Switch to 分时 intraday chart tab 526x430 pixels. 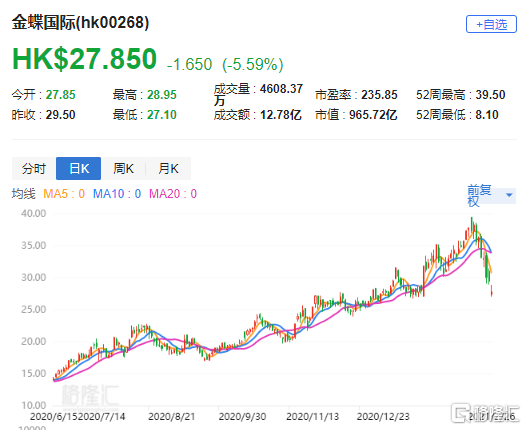coord(34,168)
